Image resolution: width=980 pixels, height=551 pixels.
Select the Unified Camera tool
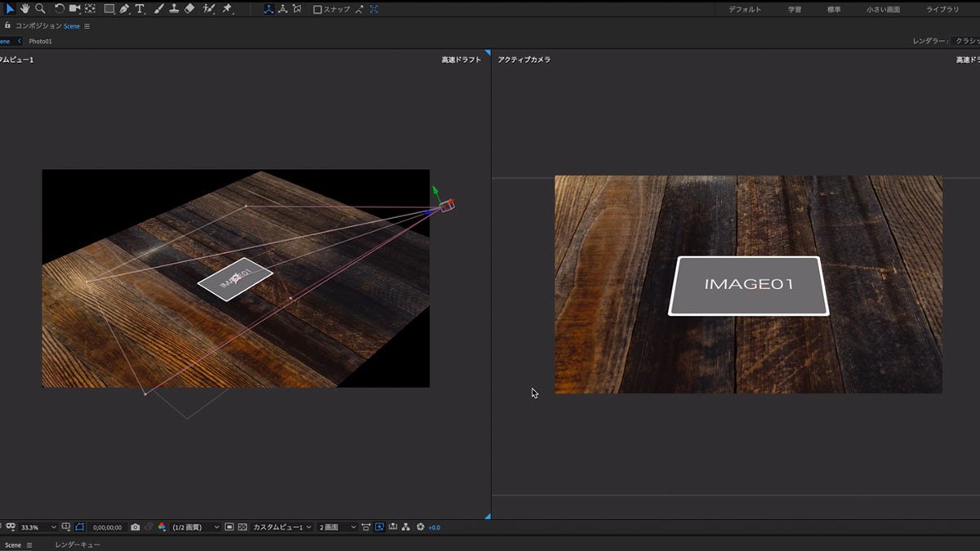pos(75,9)
